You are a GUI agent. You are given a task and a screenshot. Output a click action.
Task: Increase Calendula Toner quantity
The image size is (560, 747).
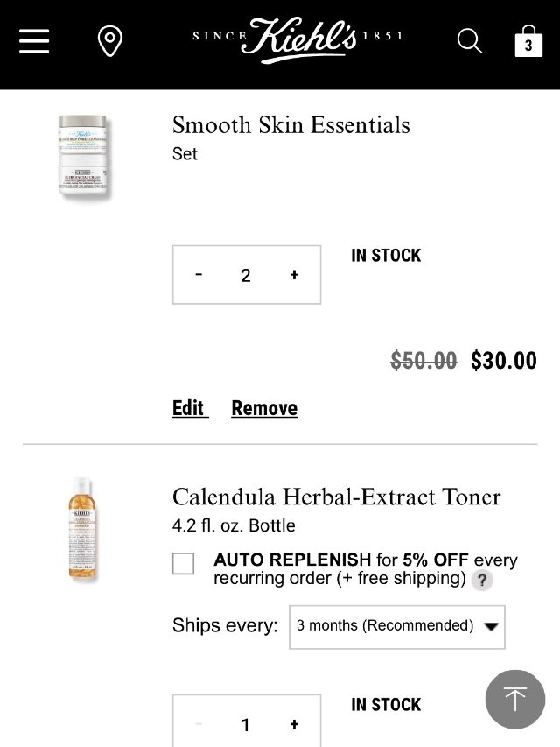tap(294, 724)
